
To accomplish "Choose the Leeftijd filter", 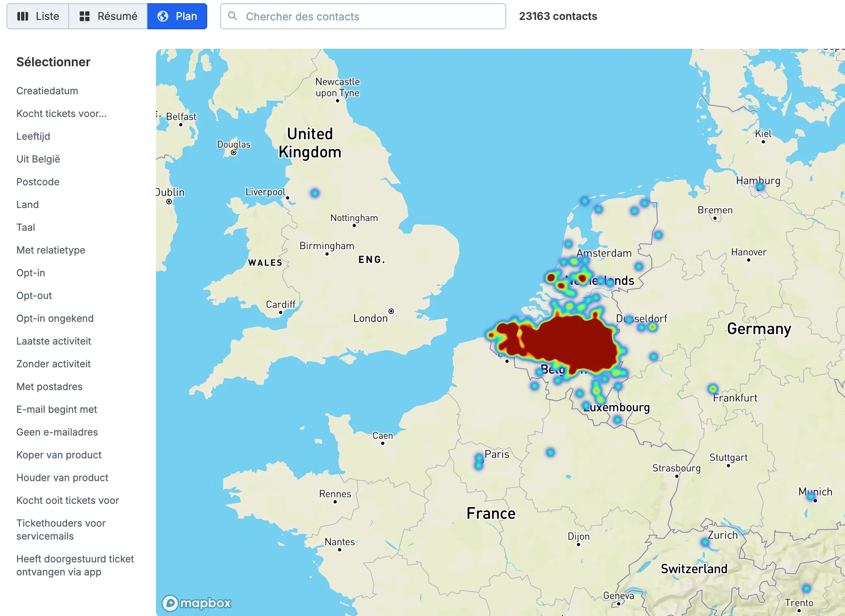I will pyautogui.click(x=33, y=137).
